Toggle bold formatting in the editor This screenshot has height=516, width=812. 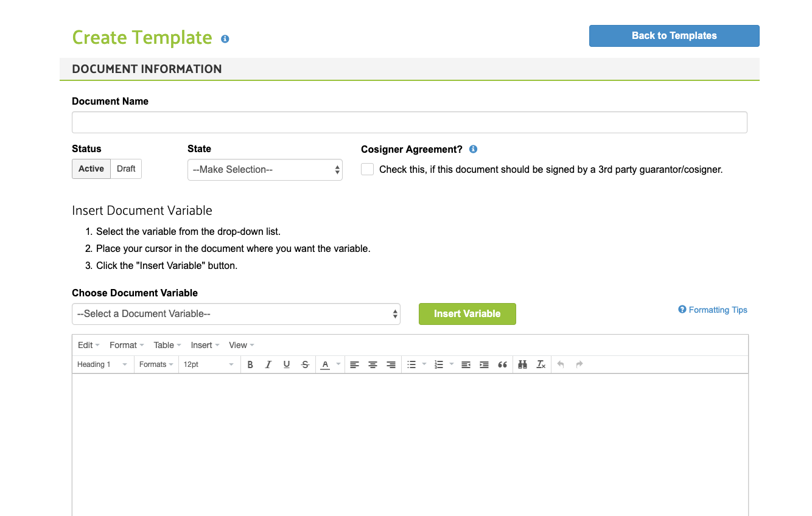coord(250,364)
